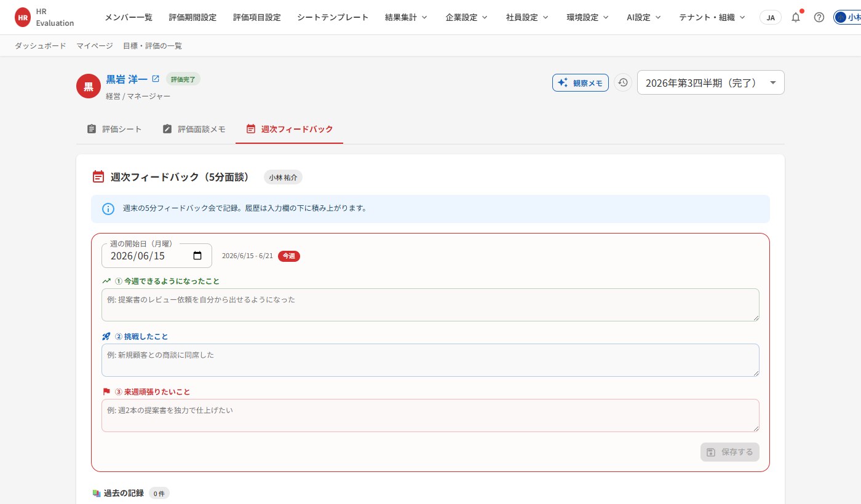Expand the テナント・組織 menu

tap(712, 17)
